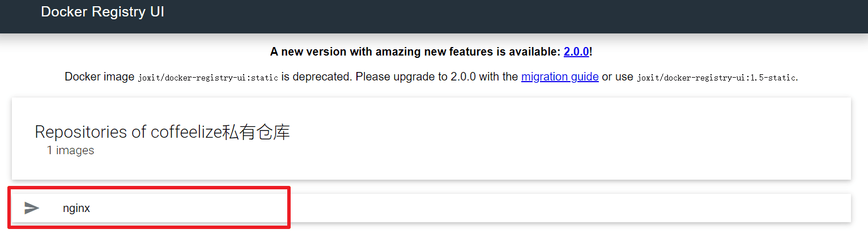
Task: Click the words Docker image in the notice
Action: click(x=100, y=77)
